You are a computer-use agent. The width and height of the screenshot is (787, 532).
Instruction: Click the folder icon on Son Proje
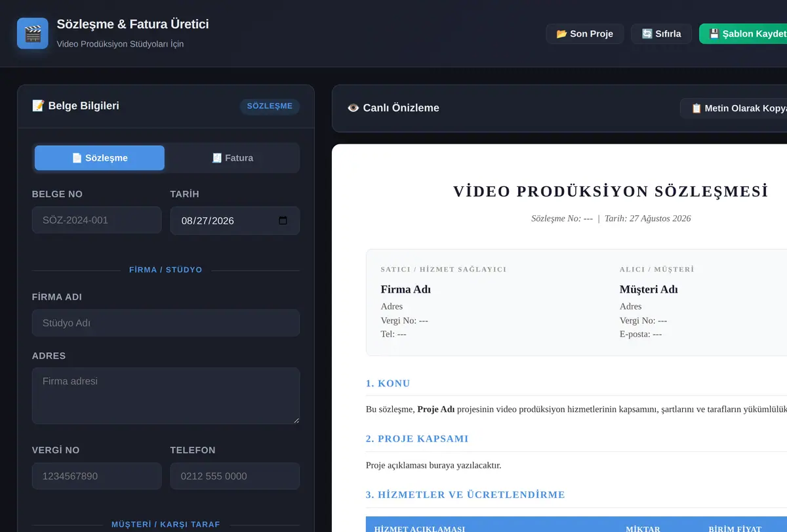click(x=562, y=33)
